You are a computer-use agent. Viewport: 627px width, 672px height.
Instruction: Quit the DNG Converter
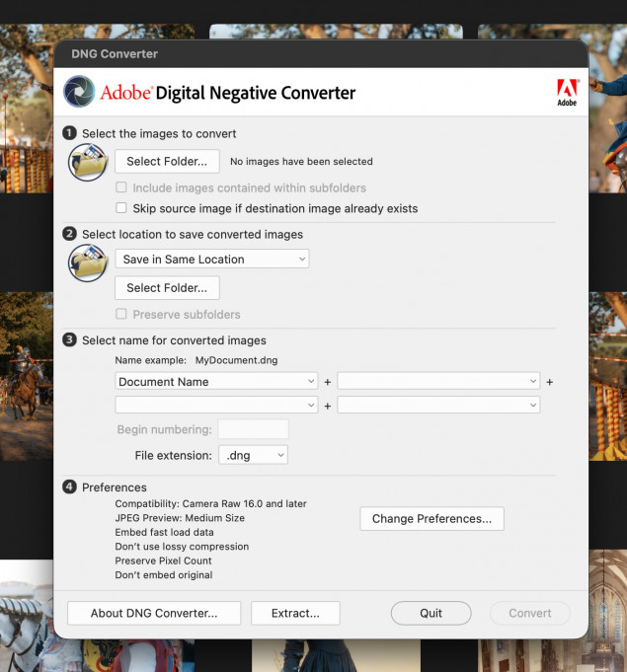point(431,613)
